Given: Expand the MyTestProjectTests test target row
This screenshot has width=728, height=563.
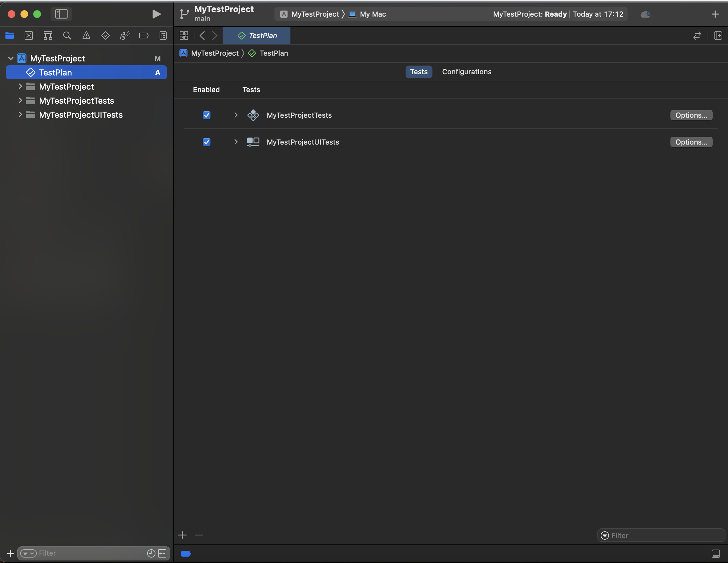Looking at the screenshot, I should click(x=236, y=115).
